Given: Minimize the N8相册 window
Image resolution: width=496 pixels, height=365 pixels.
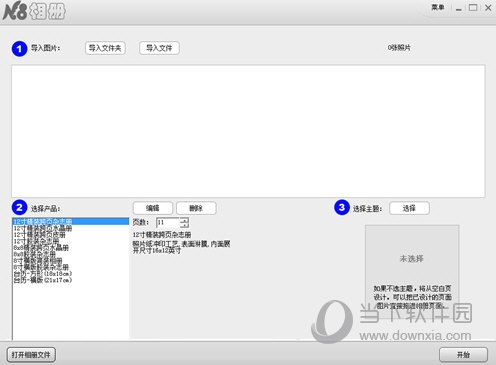Looking at the screenshot, I should pos(459,8).
